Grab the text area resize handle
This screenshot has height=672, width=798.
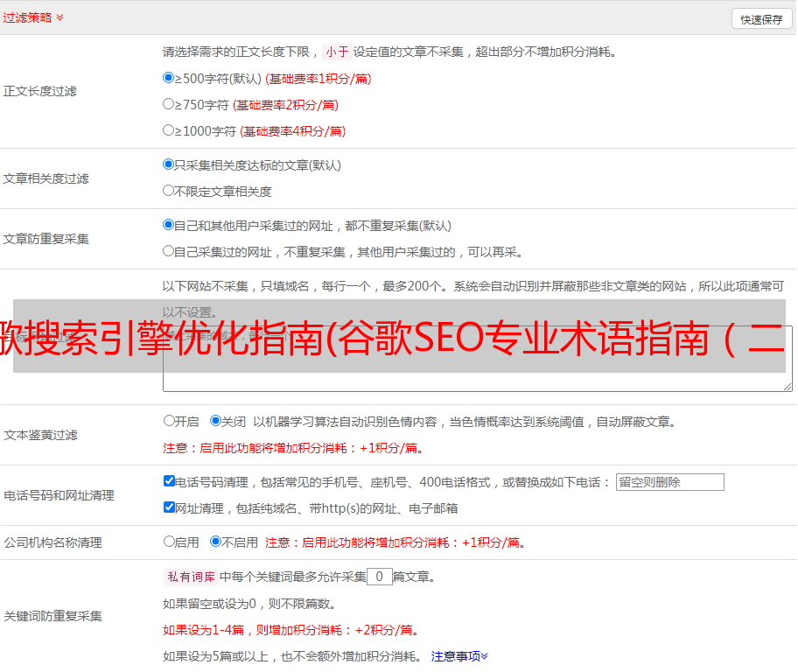point(787,386)
